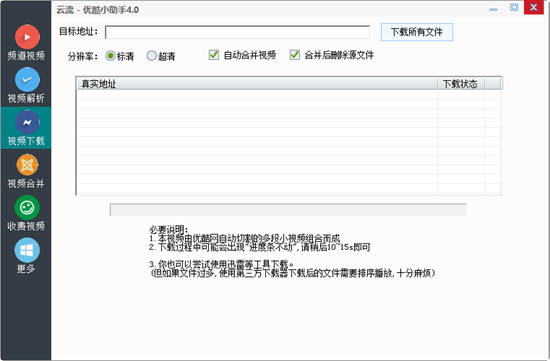550x361 pixels.
Task: Toggle the 合并后删除源文件 checkbox
Action: pos(295,55)
